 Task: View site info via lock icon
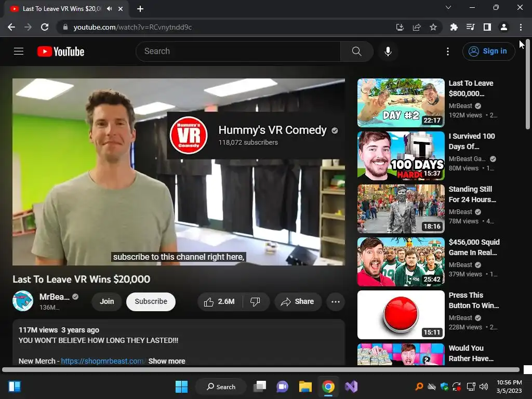65,27
